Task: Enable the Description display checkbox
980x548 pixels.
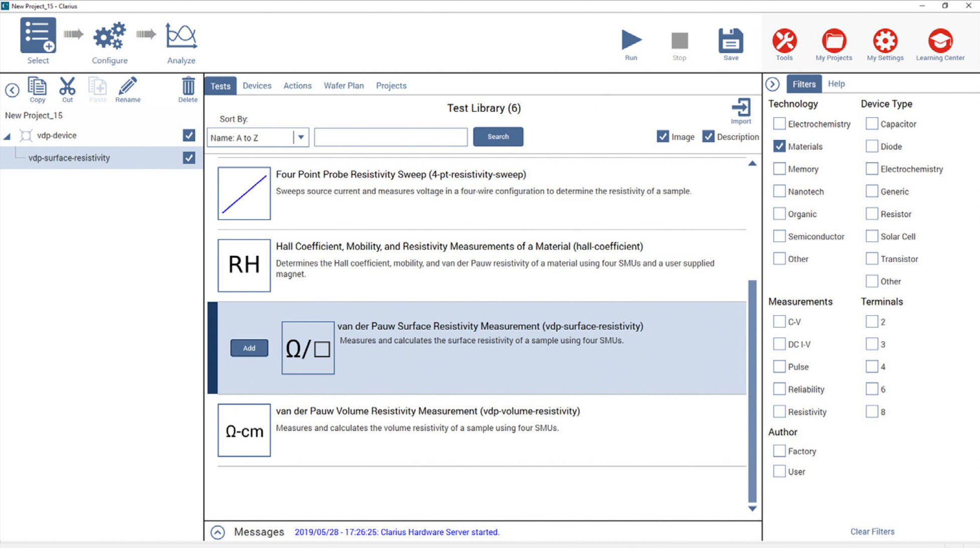Action: click(x=709, y=136)
